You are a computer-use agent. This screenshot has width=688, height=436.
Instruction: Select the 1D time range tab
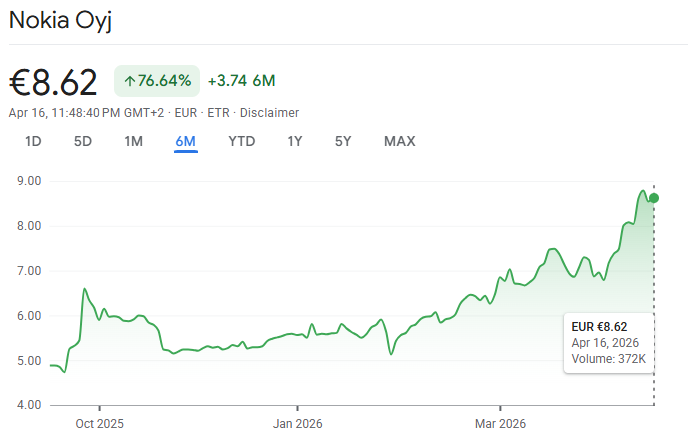(33, 141)
